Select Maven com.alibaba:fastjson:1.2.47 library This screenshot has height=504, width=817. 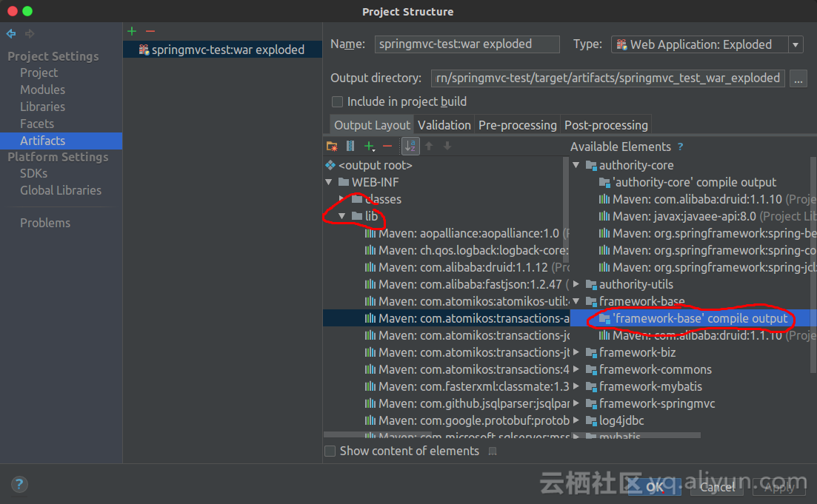pos(467,284)
